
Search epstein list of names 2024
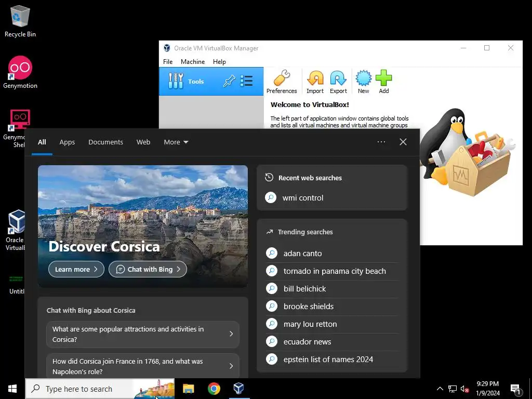pos(332,360)
